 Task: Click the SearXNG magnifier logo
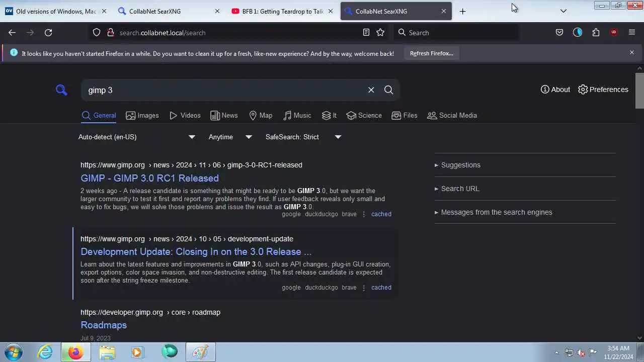[x=61, y=90]
